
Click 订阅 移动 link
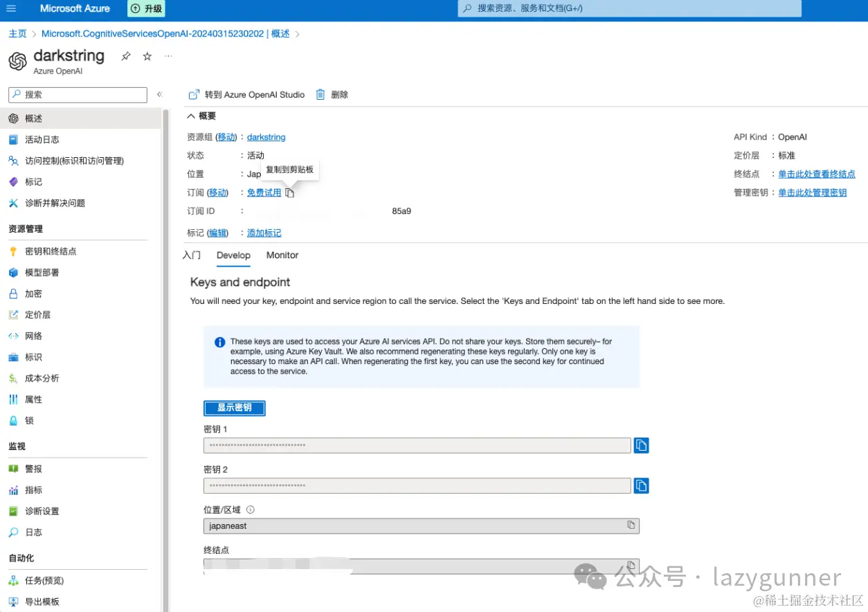(x=218, y=192)
